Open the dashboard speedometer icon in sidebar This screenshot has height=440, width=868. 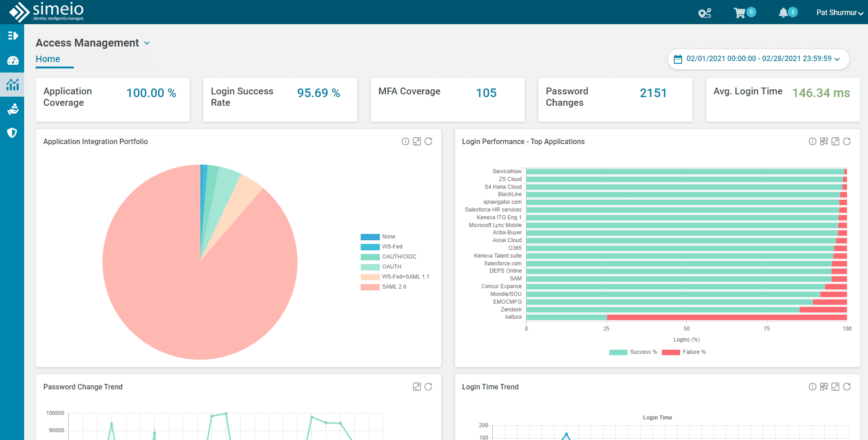[12, 61]
